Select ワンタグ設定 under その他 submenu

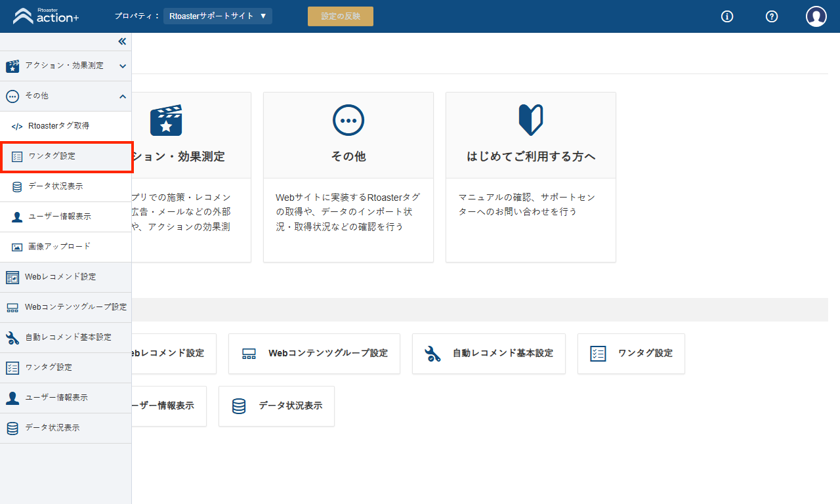tap(66, 157)
